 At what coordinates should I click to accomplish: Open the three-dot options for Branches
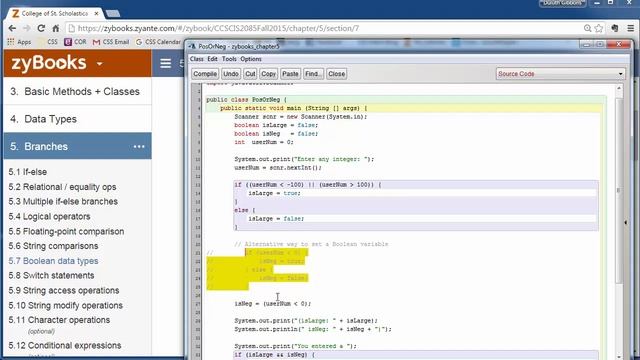[x=139, y=147]
